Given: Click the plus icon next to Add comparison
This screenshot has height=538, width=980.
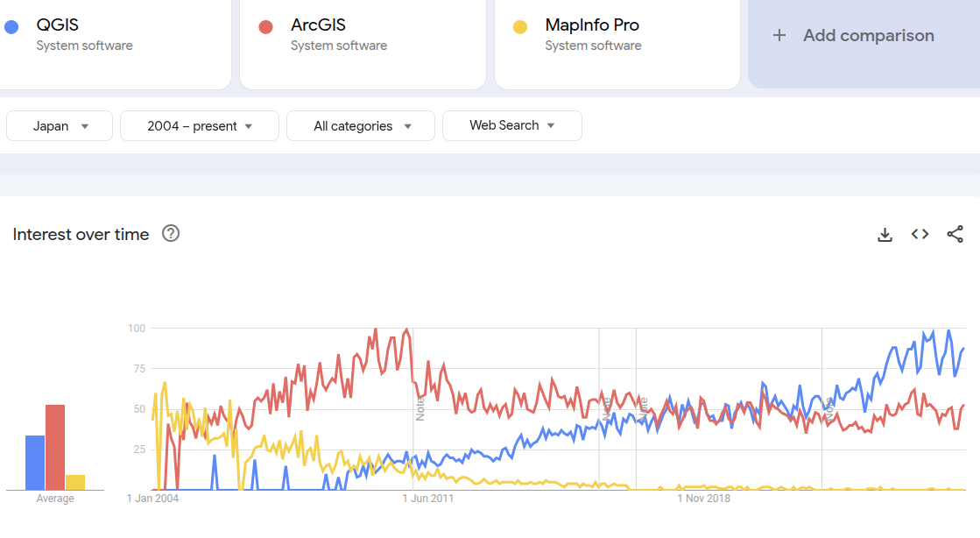Looking at the screenshot, I should pyautogui.click(x=779, y=35).
